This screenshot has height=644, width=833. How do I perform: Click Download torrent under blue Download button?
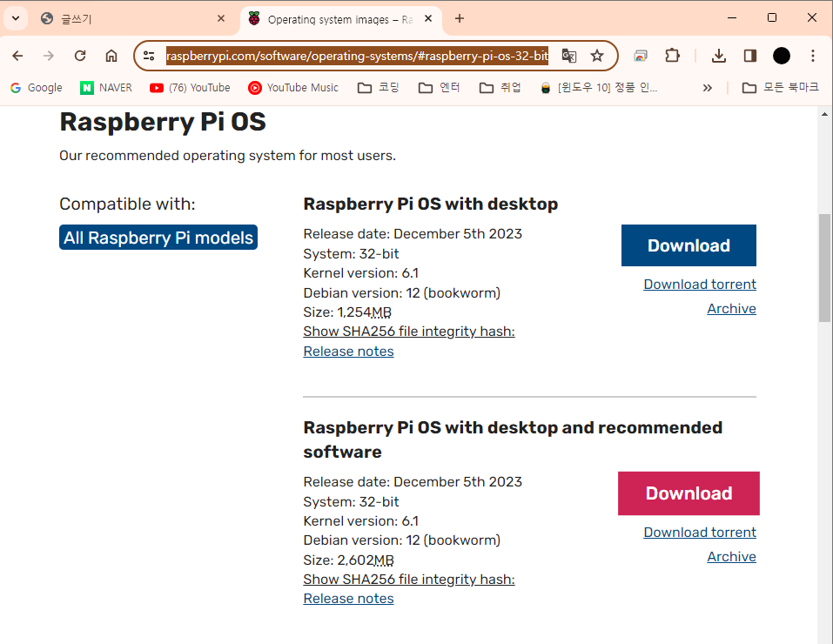pos(700,285)
